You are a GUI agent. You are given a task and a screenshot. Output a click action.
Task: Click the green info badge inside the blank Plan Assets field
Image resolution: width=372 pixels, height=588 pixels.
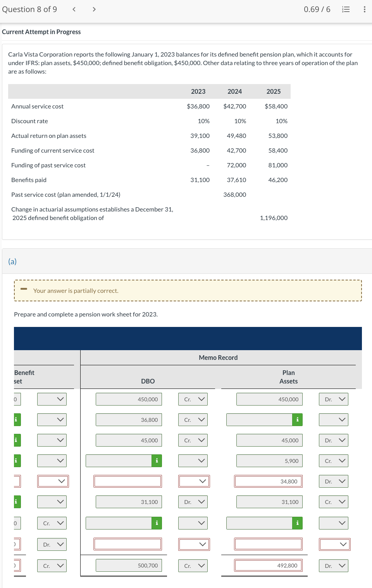point(297,420)
